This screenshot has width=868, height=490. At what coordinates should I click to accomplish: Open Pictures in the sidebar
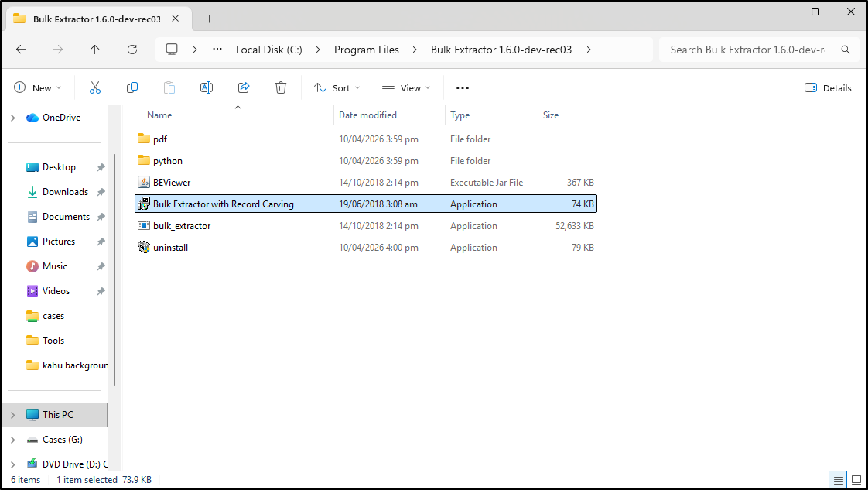point(59,242)
